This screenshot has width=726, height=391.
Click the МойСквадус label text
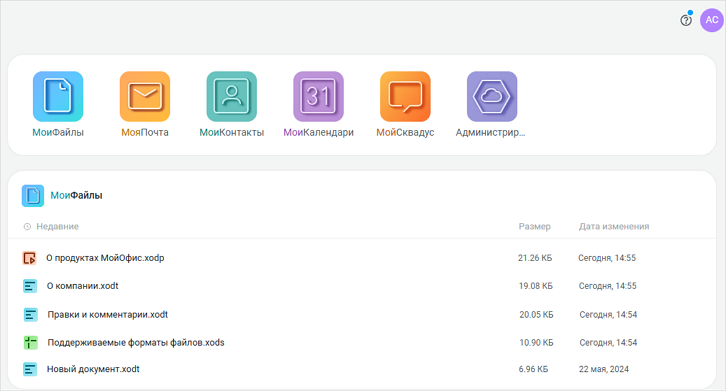405,132
